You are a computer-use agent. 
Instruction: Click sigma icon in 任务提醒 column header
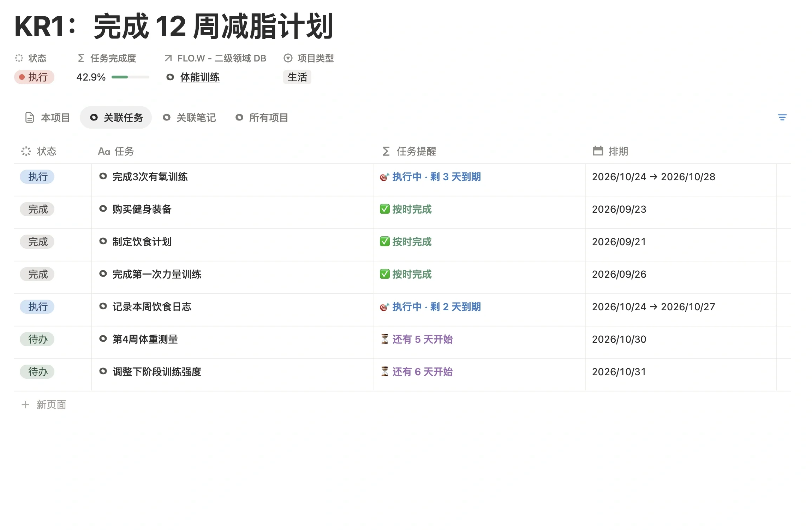[386, 151]
